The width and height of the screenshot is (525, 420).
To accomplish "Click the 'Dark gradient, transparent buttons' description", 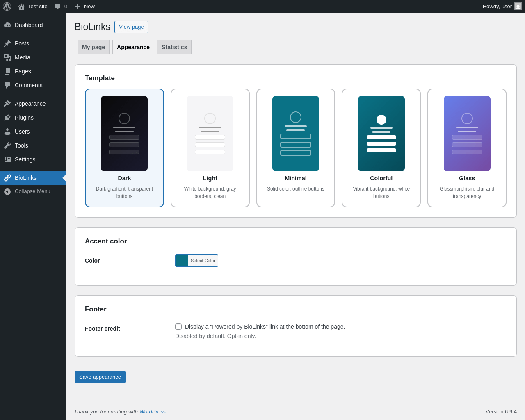I will point(124,193).
